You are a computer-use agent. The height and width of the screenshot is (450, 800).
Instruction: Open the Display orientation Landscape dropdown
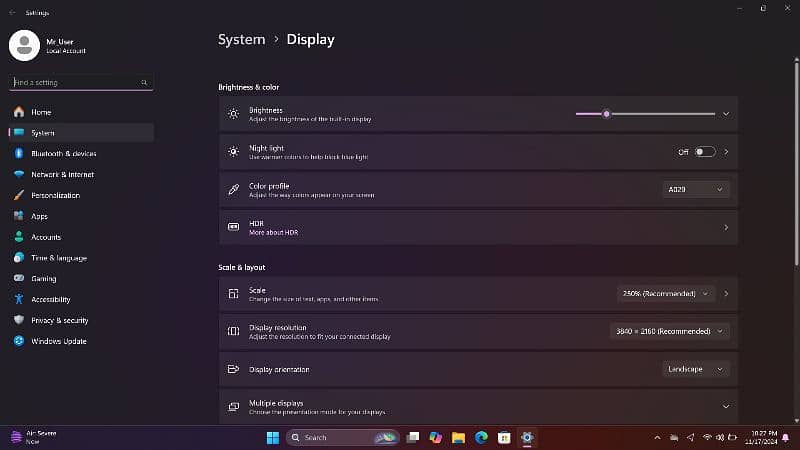695,369
